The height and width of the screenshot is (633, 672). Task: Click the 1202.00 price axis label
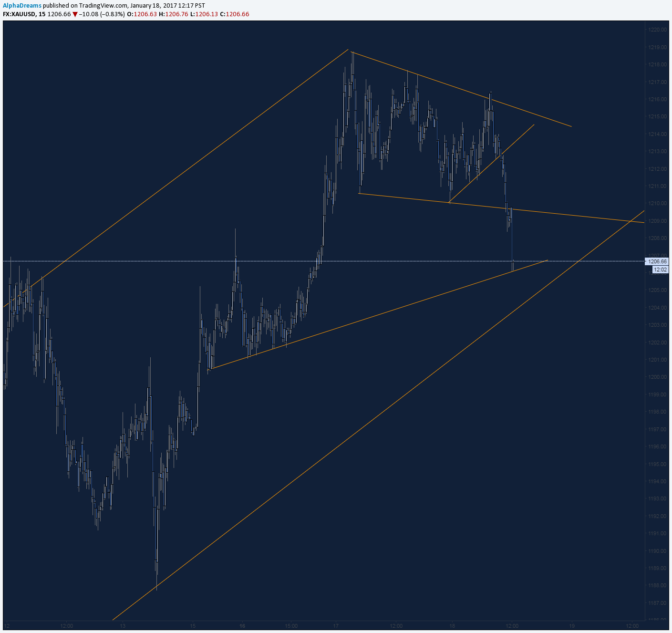pyautogui.click(x=658, y=342)
